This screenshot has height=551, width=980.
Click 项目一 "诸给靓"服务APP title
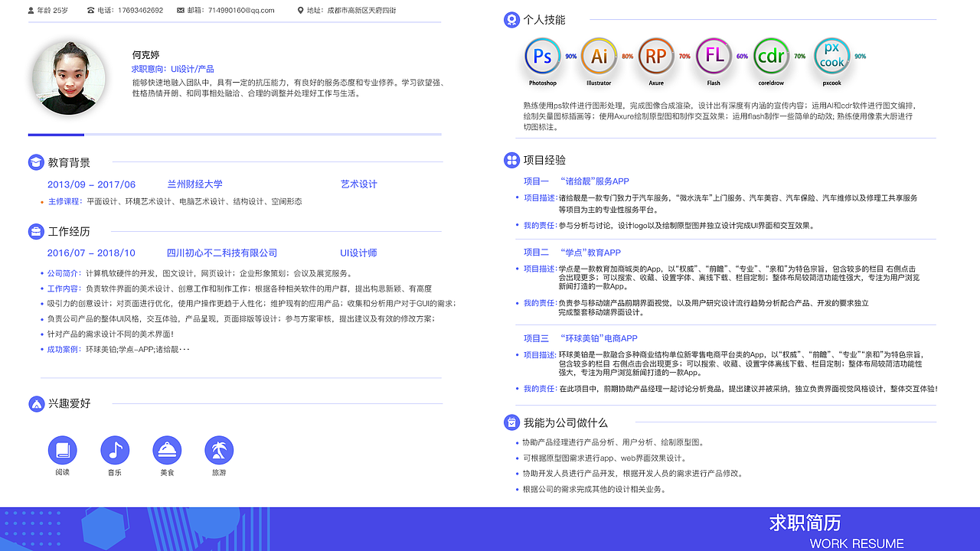[x=576, y=181]
